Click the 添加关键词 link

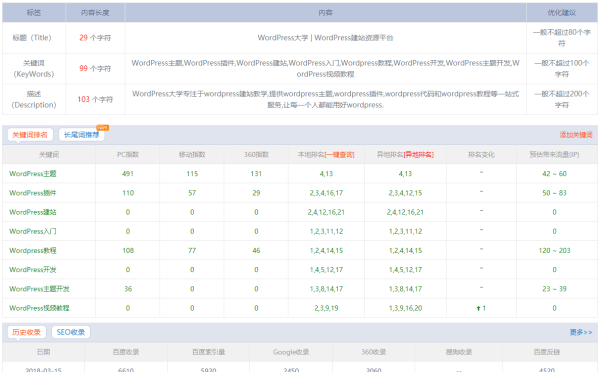576,135
